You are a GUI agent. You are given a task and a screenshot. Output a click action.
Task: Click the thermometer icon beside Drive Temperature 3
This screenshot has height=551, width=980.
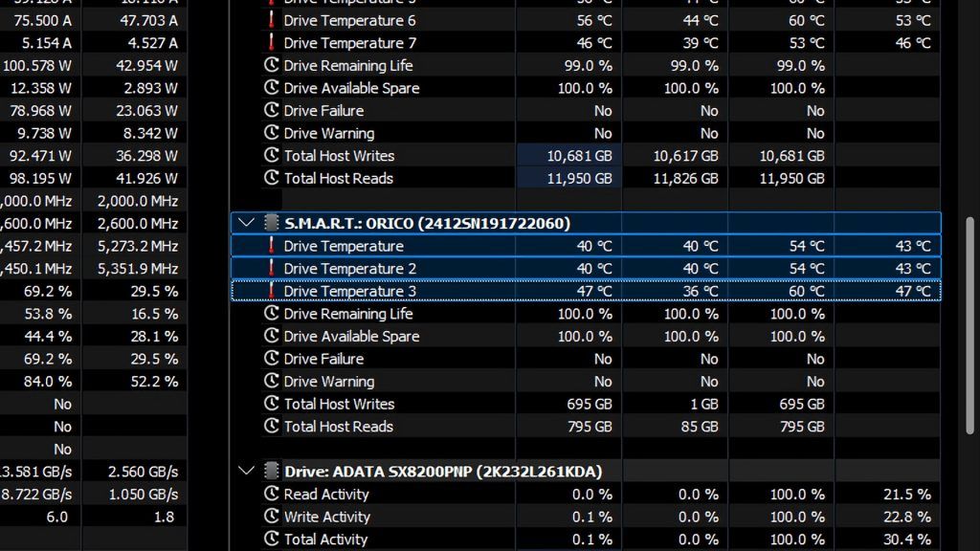pos(271,291)
